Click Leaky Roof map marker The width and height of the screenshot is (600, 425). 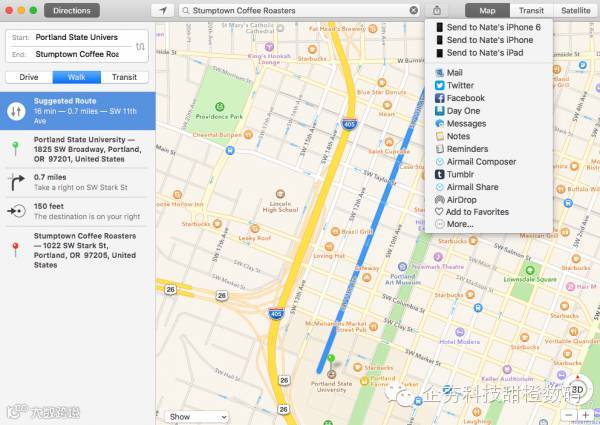pyautogui.click(x=254, y=229)
